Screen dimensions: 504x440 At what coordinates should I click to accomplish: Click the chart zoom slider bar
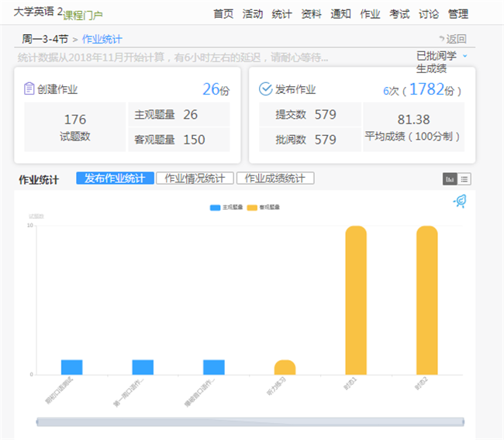250,422
